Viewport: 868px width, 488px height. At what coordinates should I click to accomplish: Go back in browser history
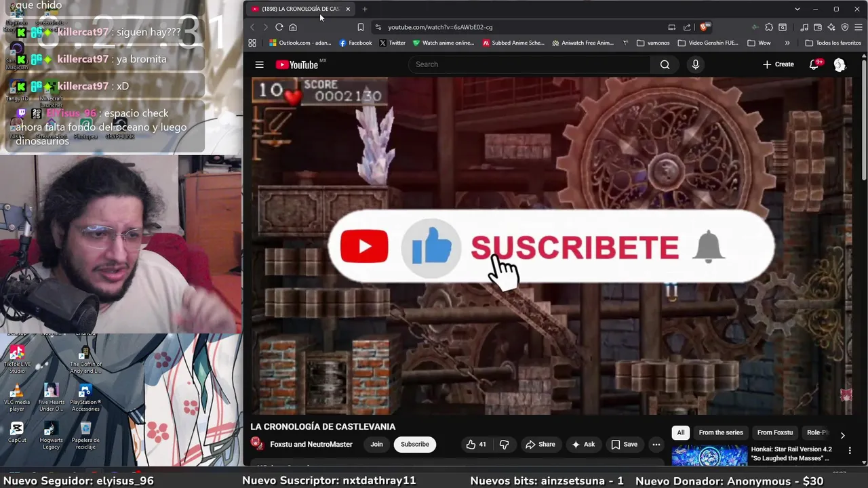[x=252, y=27]
